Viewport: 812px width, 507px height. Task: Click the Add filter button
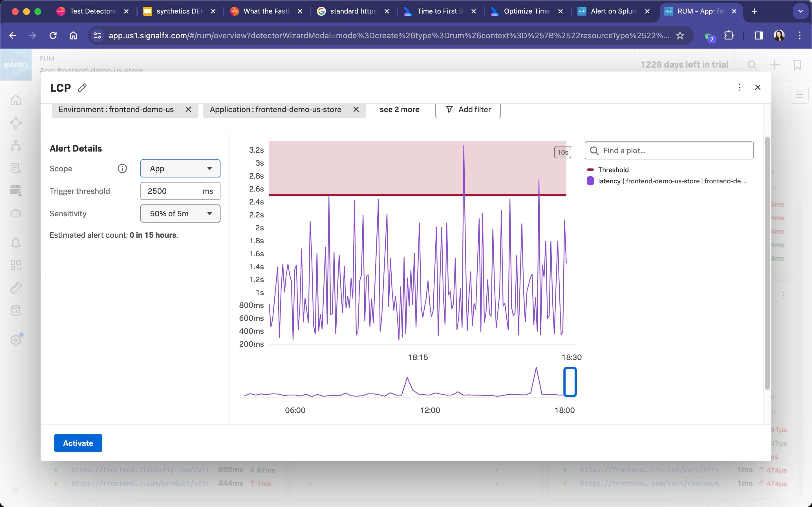468,109
